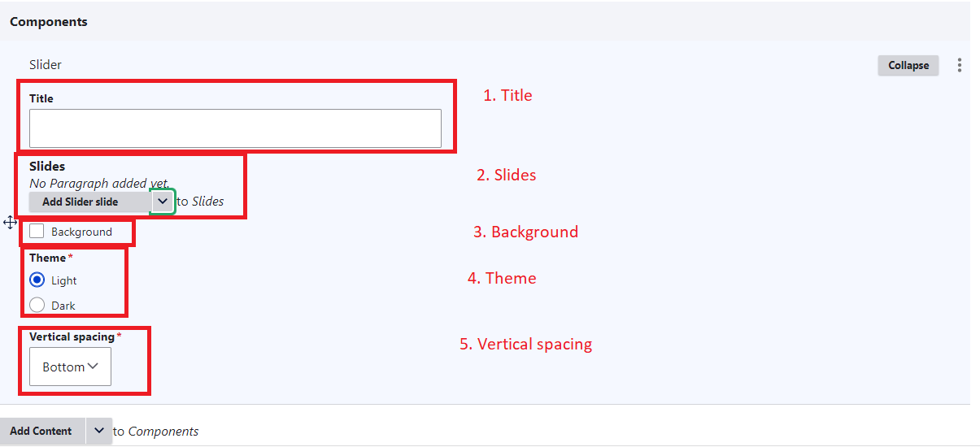
Task: Click the Slider component heading label
Action: pos(46,64)
